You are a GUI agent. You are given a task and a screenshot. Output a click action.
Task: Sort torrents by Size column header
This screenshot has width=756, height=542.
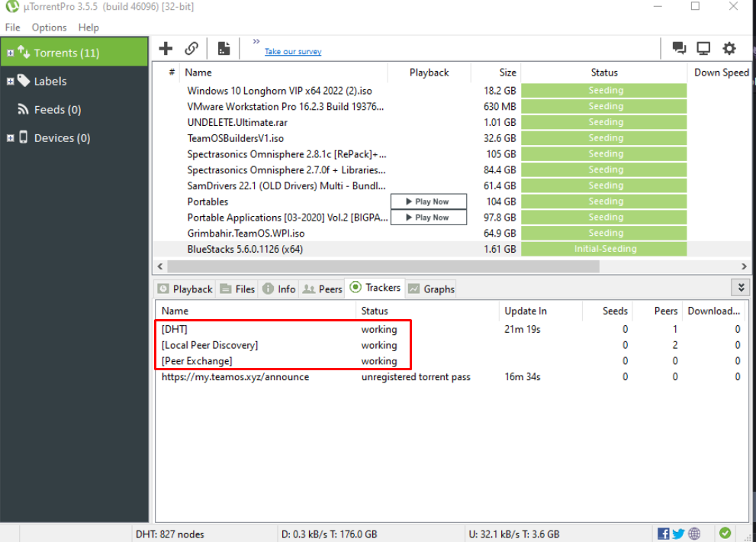coord(496,73)
